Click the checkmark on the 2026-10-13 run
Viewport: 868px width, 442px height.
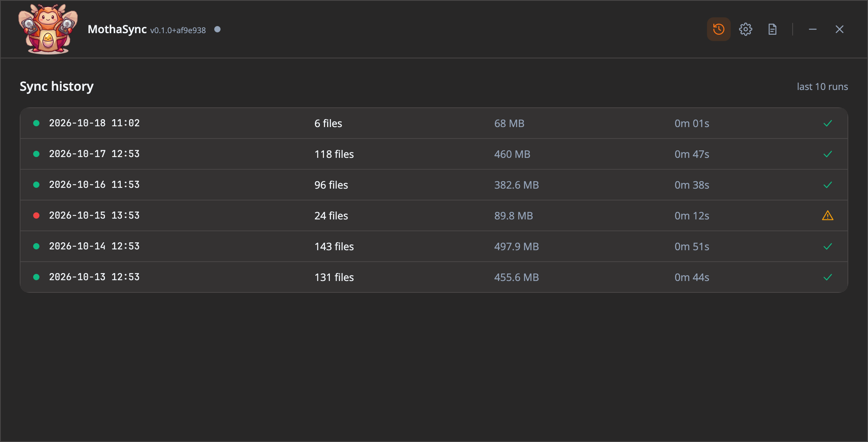[828, 277]
